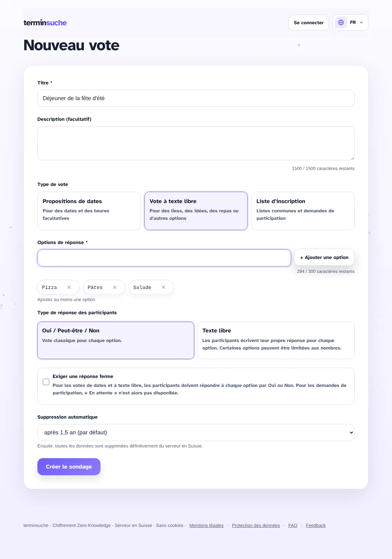Choose the Propositions de dates vote type
392x559 pixels.
pos(89,211)
